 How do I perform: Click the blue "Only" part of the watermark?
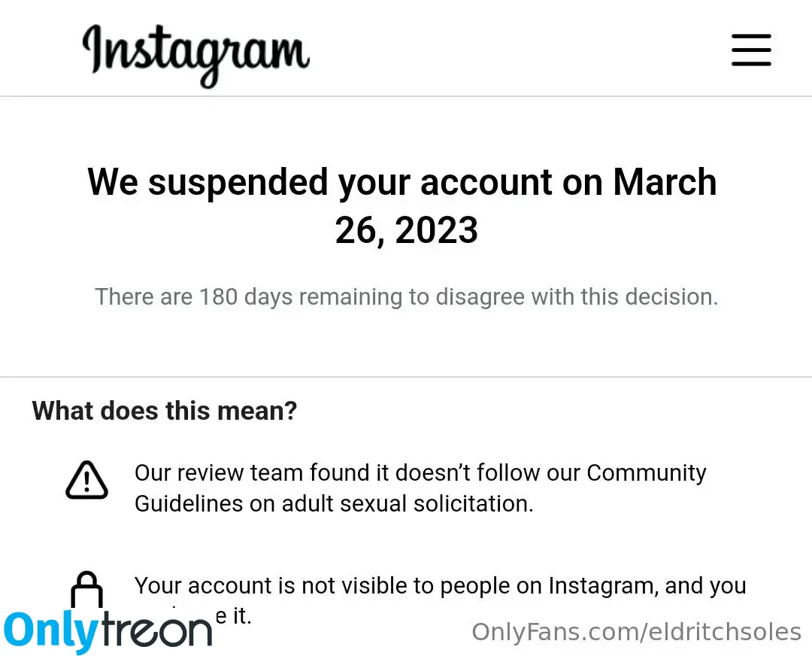[x=51, y=632]
